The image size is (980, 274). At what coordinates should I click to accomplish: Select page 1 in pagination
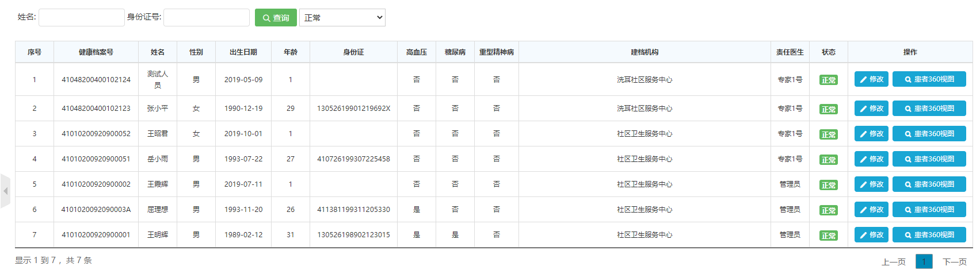click(924, 262)
